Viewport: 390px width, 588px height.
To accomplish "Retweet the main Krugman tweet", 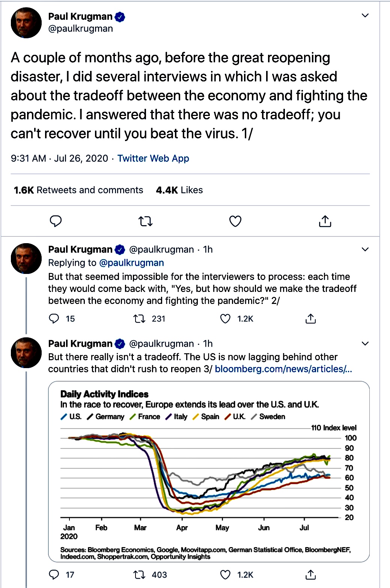I will pyautogui.click(x=146, y=221).
